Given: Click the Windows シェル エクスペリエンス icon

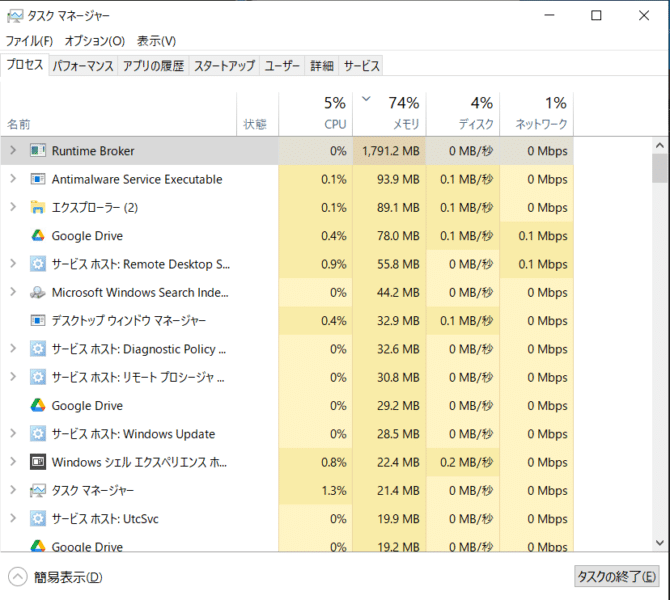Looking at the screenshot, I should pyautogui.click(x=38, y=462).
